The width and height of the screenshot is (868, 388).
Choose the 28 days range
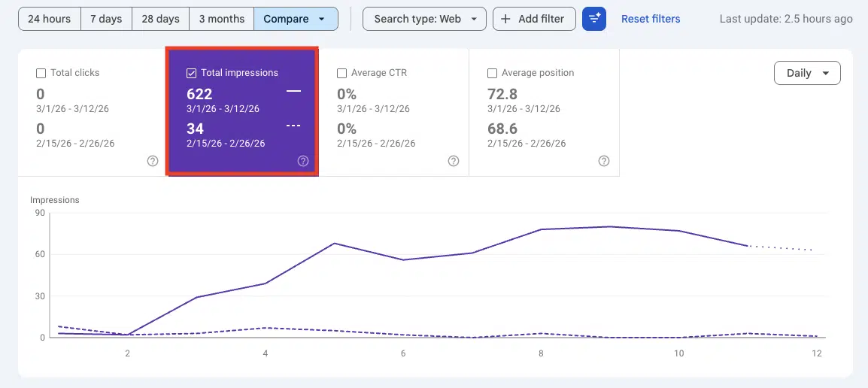click(x=160, y=19)
